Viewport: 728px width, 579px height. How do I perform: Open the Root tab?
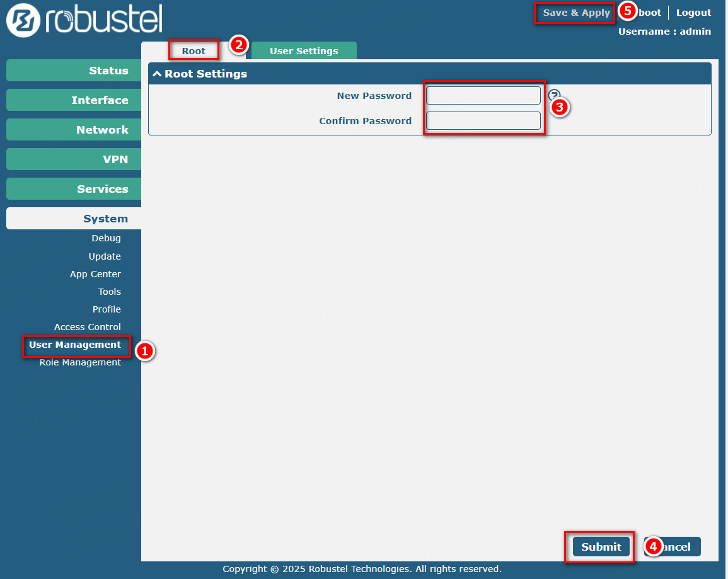pyautogui.click(x=194, y=51)
